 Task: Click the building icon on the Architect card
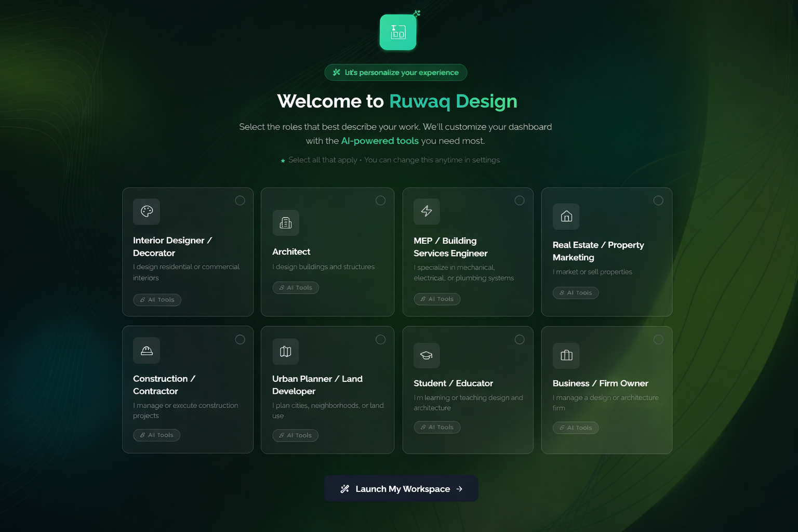(285, 223)
